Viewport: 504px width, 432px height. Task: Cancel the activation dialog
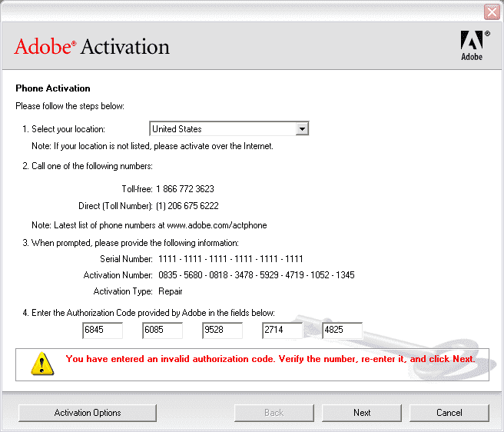click(449, 413)
